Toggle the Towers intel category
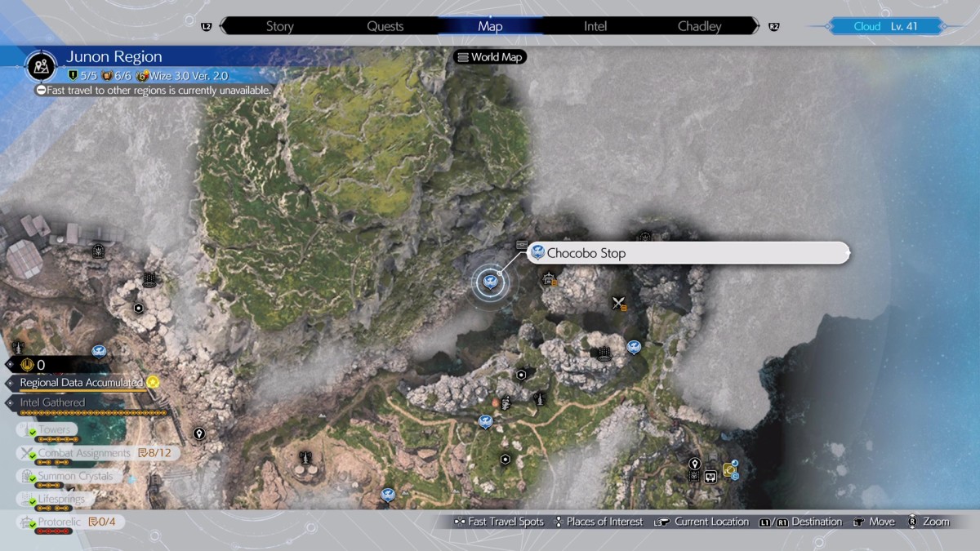 48,430
